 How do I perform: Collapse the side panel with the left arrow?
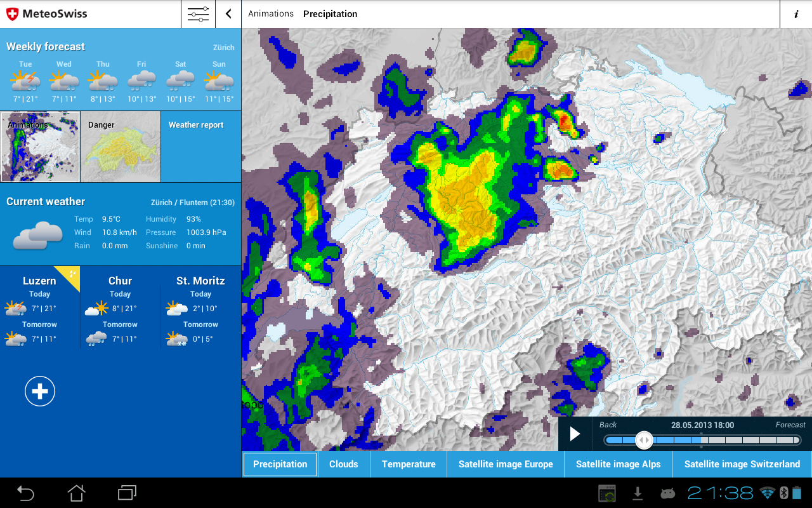pyautogui.click(x=228, y=13)
